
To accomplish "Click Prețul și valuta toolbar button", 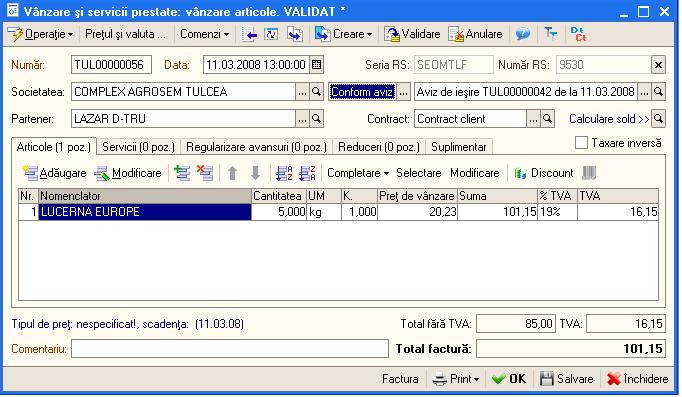I will [125, 34].
